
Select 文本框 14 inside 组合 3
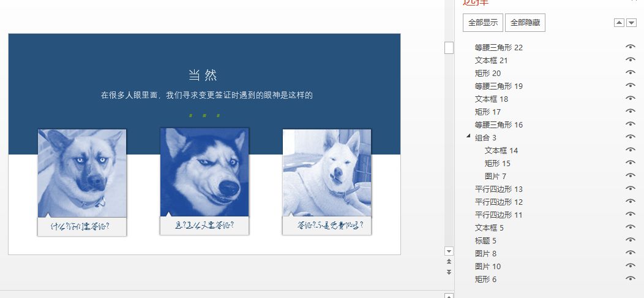501,151
